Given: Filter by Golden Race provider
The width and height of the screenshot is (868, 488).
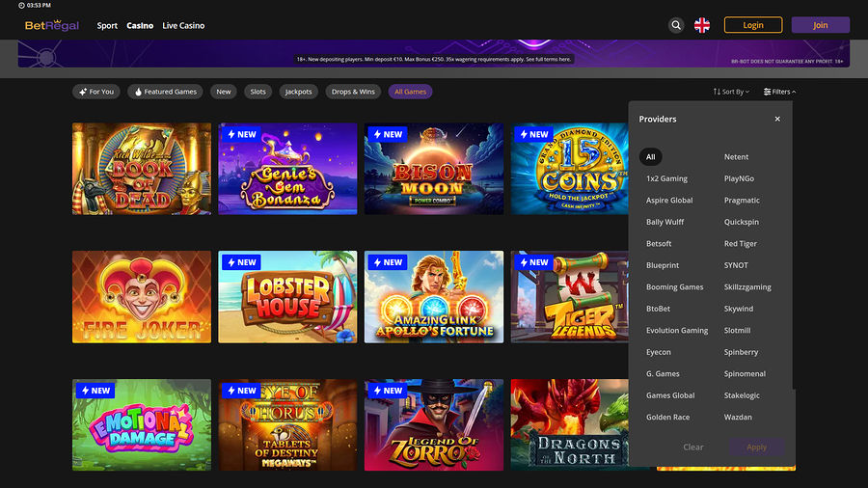Looking at the screenshot, I should 667,418.
